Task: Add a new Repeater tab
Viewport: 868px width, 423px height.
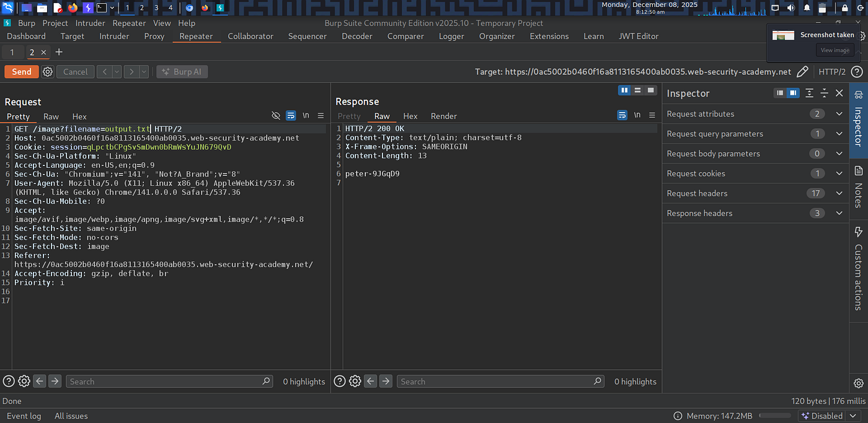Action: pos(59,53)
